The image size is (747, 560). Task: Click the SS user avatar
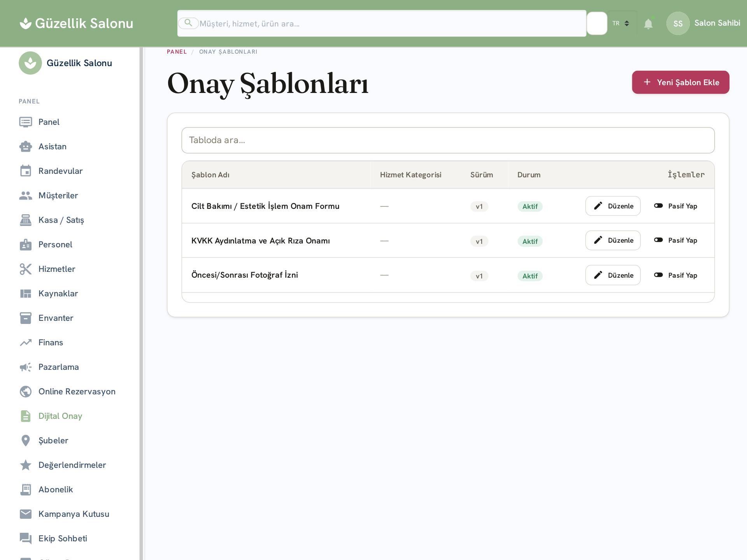pos(678,23)
